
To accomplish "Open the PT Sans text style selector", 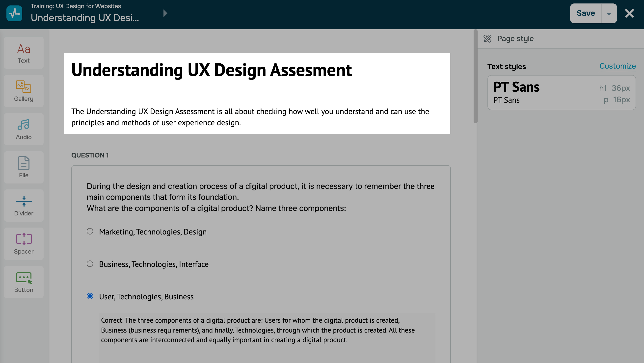I will (561, 93).
